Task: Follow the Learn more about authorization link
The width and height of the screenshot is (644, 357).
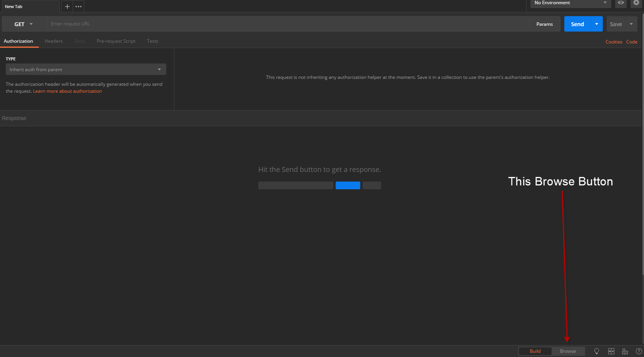Action: point(67,91)
